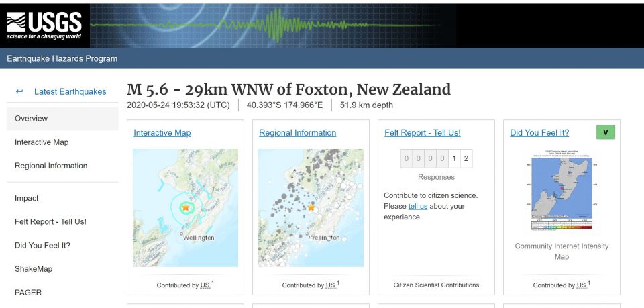Screen dimensions: 644x308
Task: Open the Felt Report - Tell Us! card title
Action: coord(422,133)
